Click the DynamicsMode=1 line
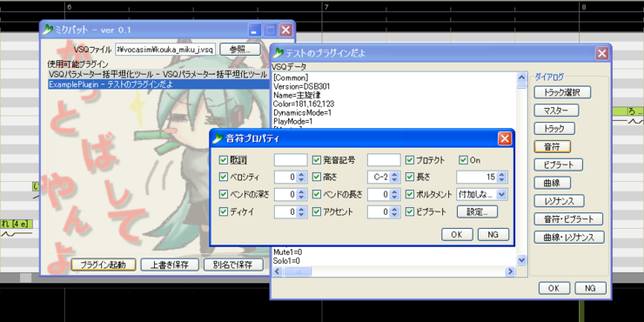 [x=302, y=112]
